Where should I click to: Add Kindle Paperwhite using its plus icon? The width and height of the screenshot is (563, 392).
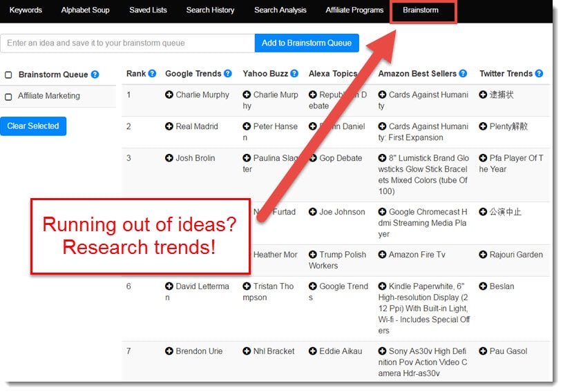pos(382,286)
